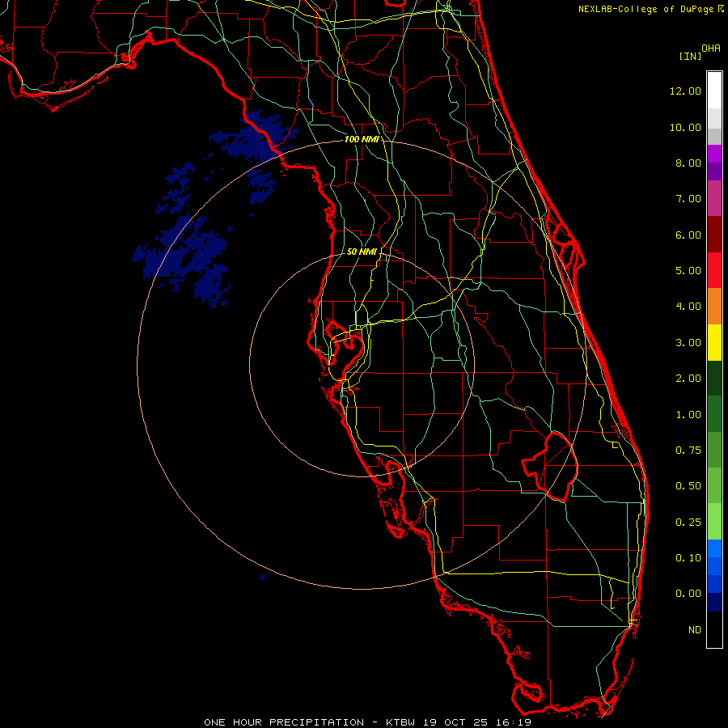Pick the orange 4.00 legend swatch
The height and width of the screenshot is (728, 728).
click(x=714, y=306)
